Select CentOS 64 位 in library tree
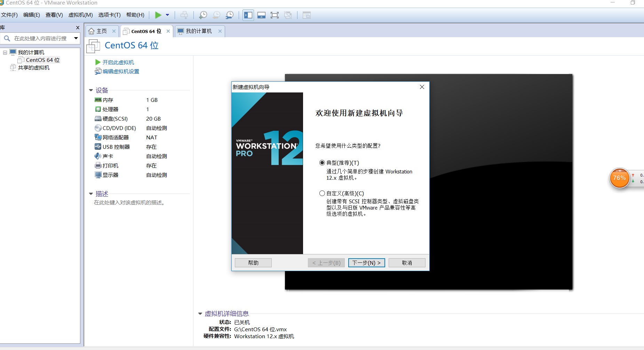 [x=42, y=60]
